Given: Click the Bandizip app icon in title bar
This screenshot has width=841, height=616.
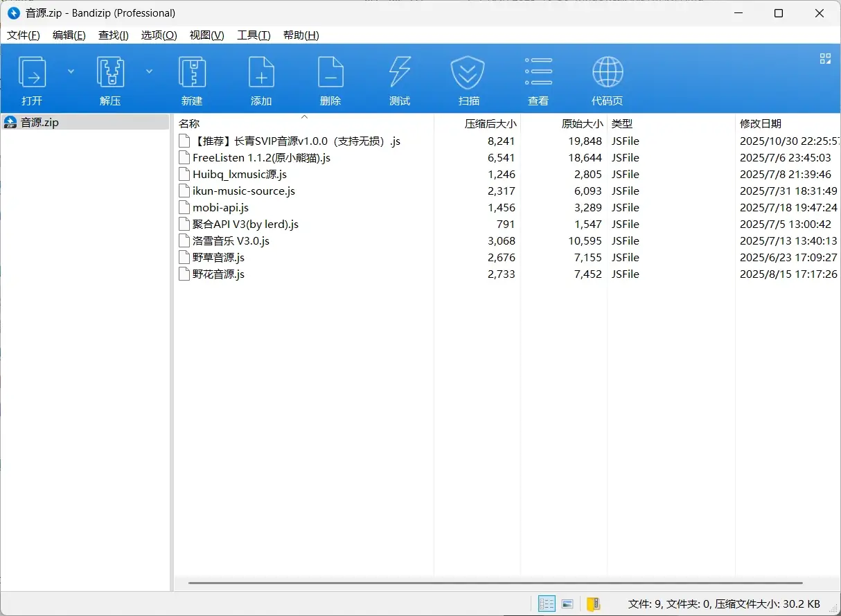Looking at the screenshot, I should [13, 13].
